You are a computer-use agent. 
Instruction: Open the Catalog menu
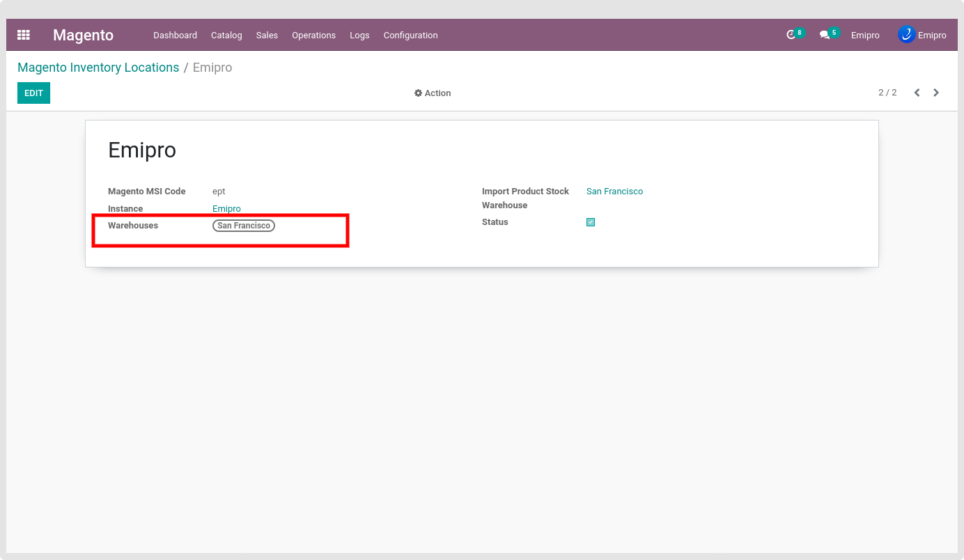pos(226,36)
